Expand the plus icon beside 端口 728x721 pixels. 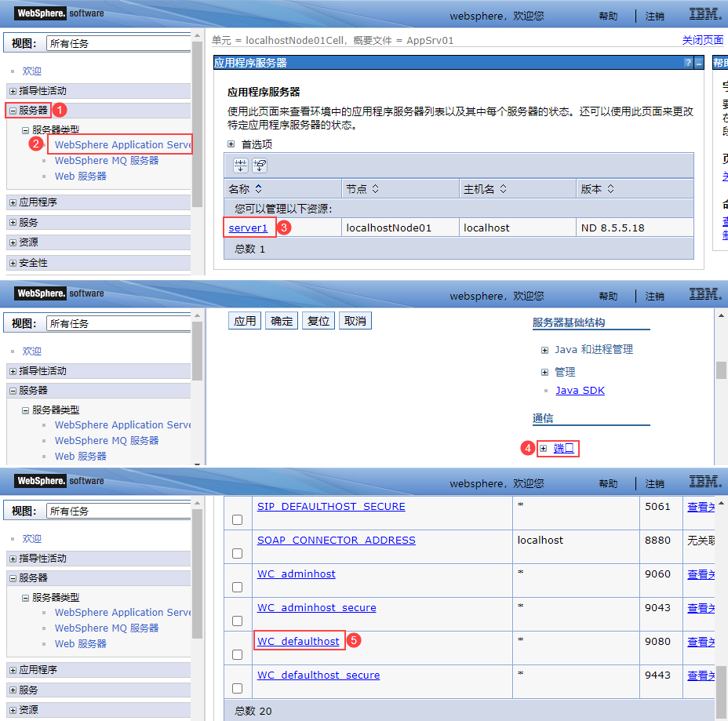tap(543, 449)
